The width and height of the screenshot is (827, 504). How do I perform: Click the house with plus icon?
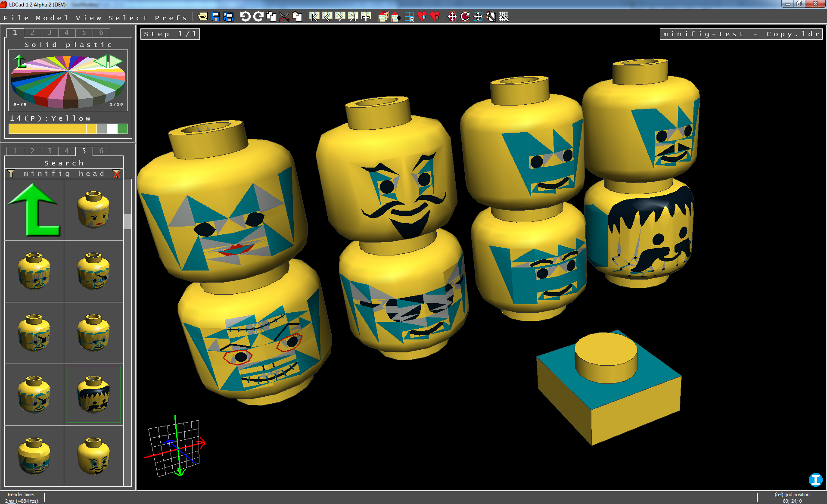[x=396, y=17]
